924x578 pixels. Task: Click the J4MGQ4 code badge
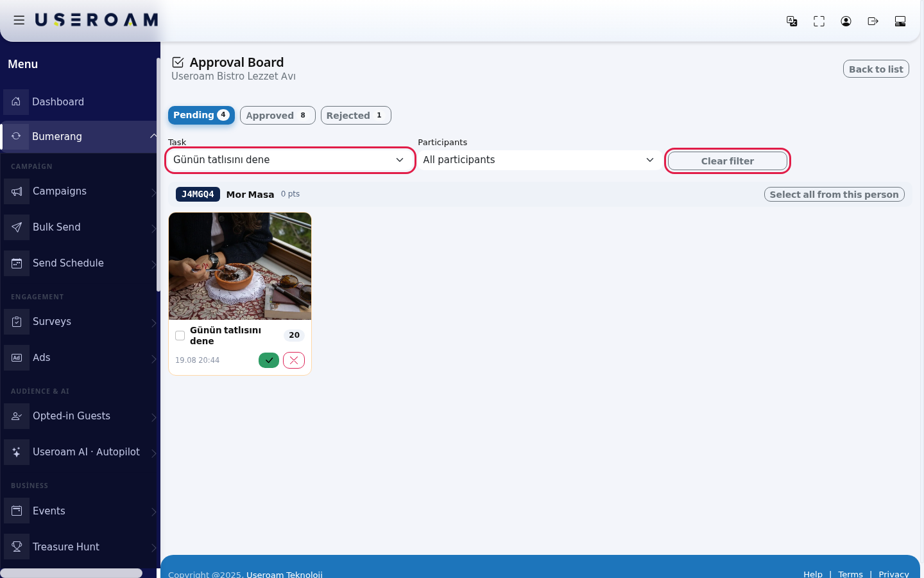pyautogui.click(x=198, y=195)
